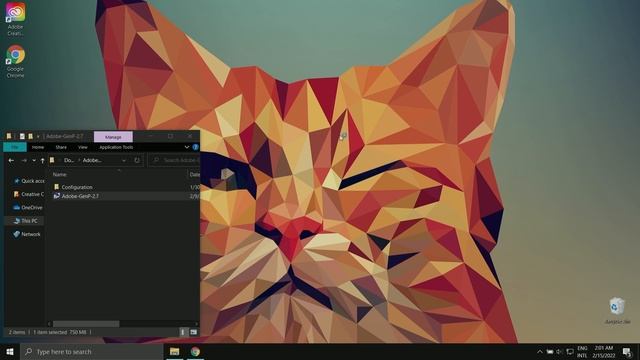The height and width of the screenshot is (360, 640).
Task: Open the Recycle Bin on the desktop
Action: (x=617, y=311)
